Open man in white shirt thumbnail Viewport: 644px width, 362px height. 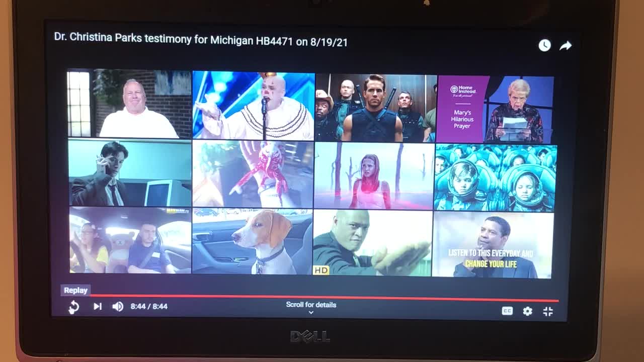coord(129,104)
